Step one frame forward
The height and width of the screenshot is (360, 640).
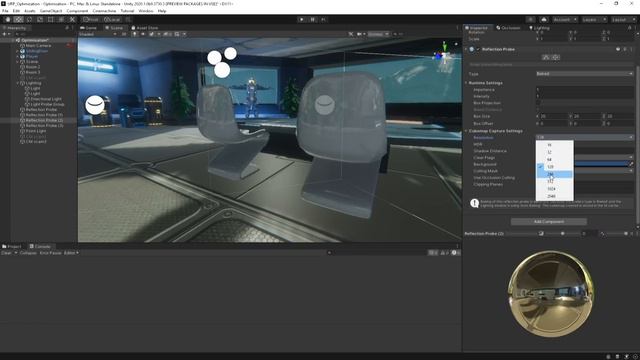coord(324,19)
